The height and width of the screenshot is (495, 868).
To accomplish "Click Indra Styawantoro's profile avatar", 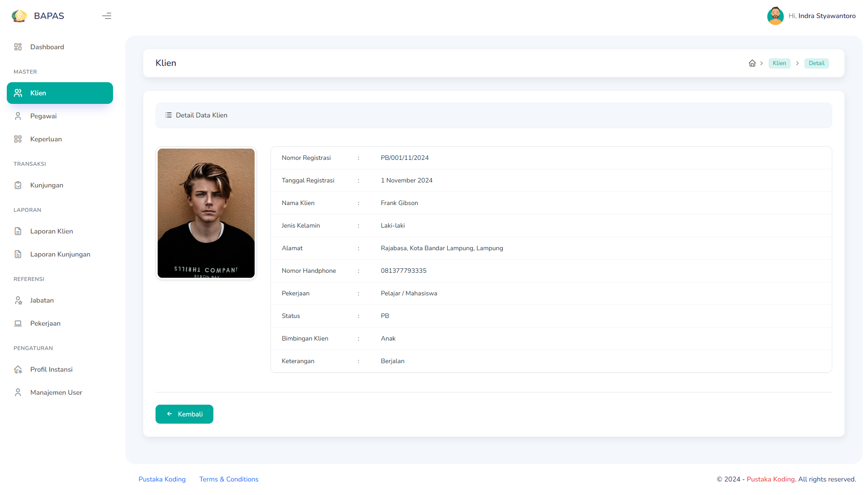I will pos(775,16).
